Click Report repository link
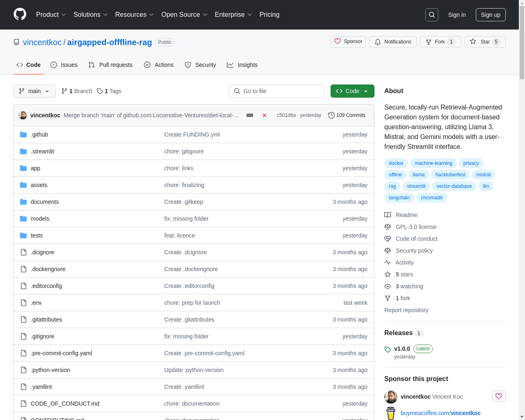The height and width of the screenshot is (420, 525). coord(406,310)
